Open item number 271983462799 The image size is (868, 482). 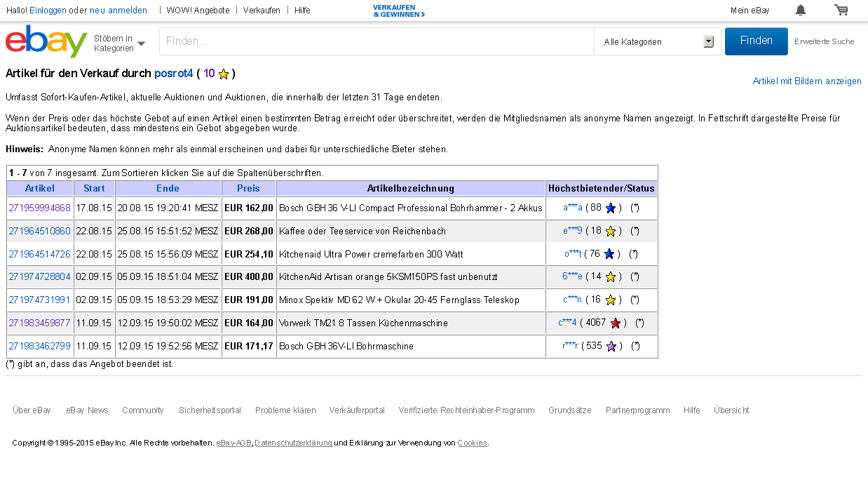[x=39, y=347]
